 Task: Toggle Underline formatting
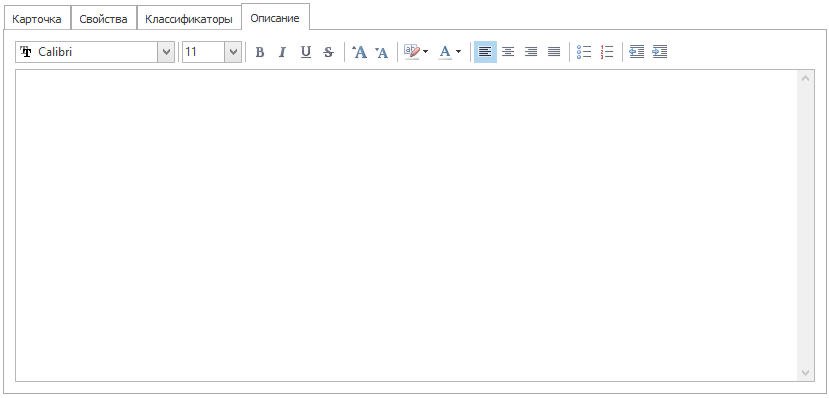pyautogui.click(x=306, y=52)
